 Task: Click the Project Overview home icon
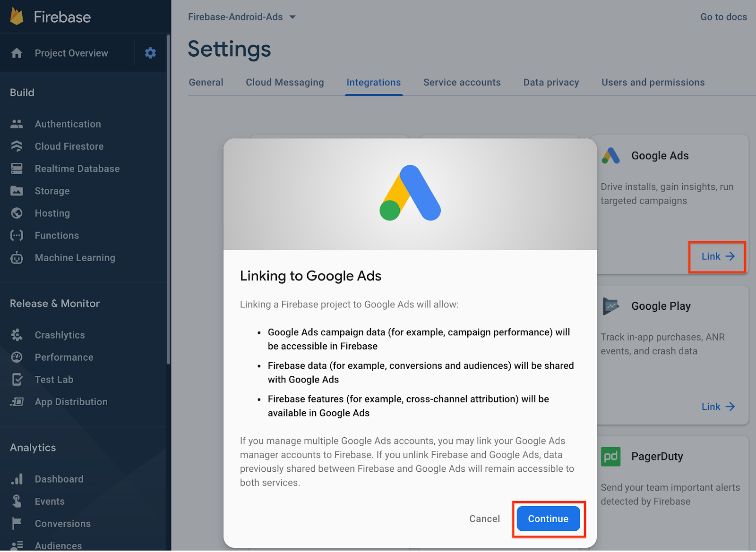pyautogui.click(x=17, y=53)
